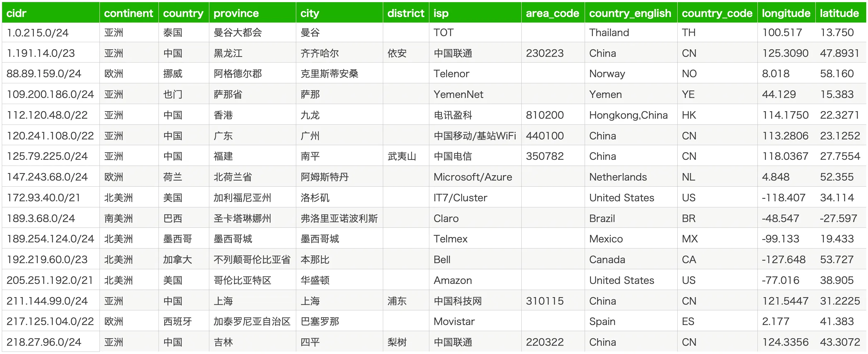Select the cell 205.251.192.0/21
The width and height of the screenshot is (868, 354).
click(x=51, y=280)
